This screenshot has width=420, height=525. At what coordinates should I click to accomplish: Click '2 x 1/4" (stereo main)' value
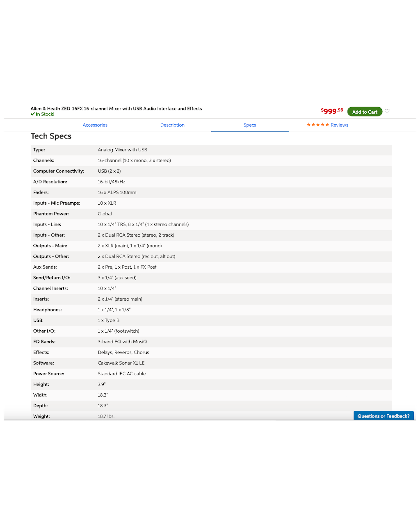(120, 299)
